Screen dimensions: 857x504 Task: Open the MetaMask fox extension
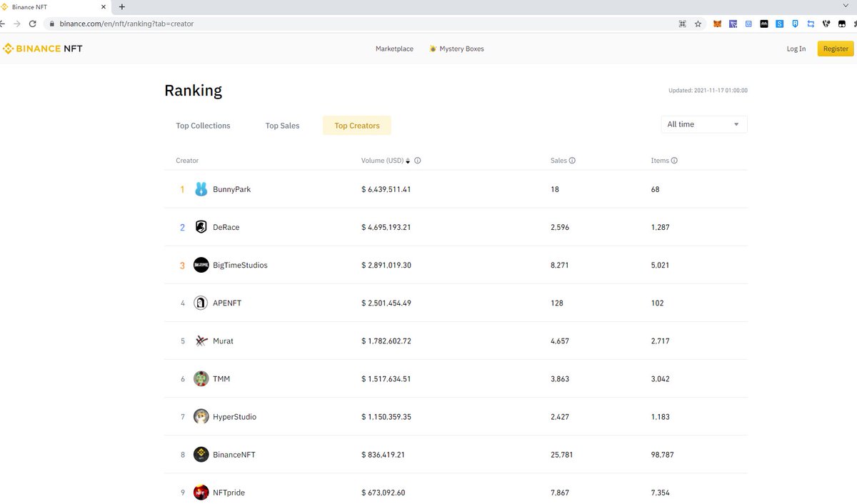tap(718, 24)
